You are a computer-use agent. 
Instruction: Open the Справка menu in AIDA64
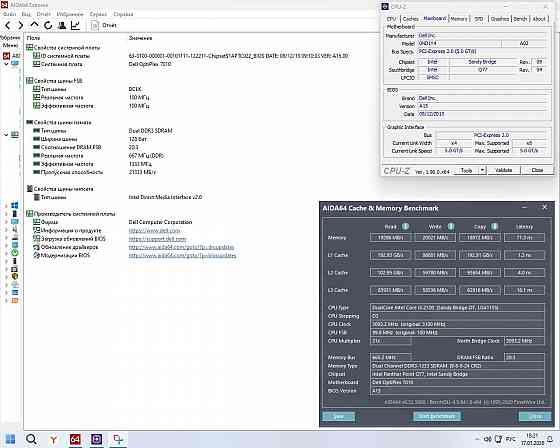123,14
